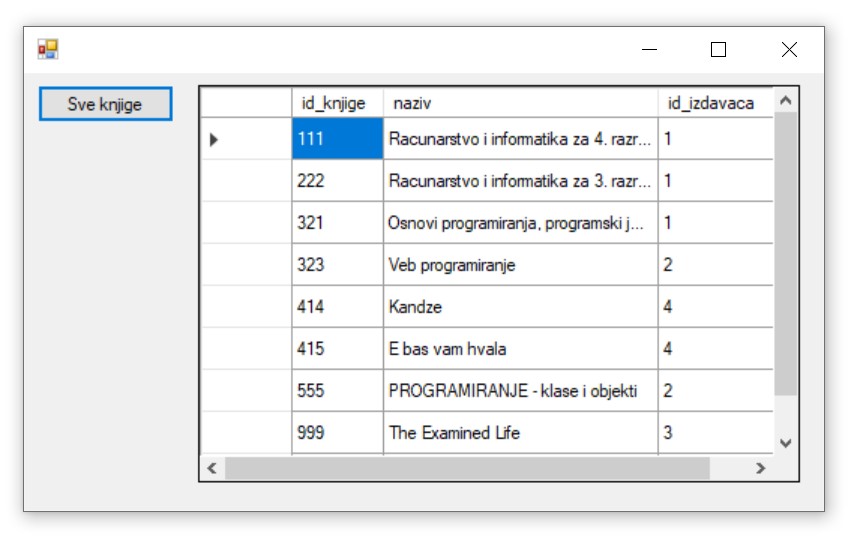Image resolution: width=851 pixels, height=541 pixels.
Task: Click the Sve knjige button
Action: (x=105, y=104)
